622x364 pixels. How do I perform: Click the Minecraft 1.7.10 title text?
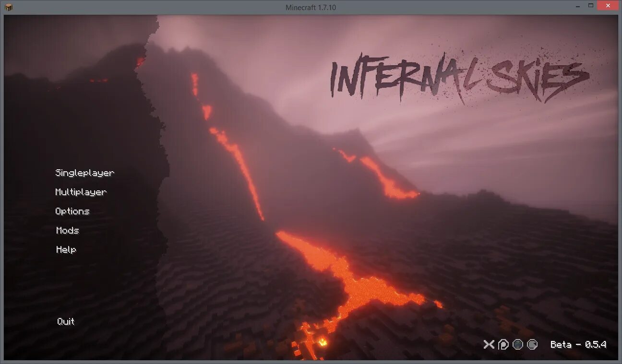[311, 7]
